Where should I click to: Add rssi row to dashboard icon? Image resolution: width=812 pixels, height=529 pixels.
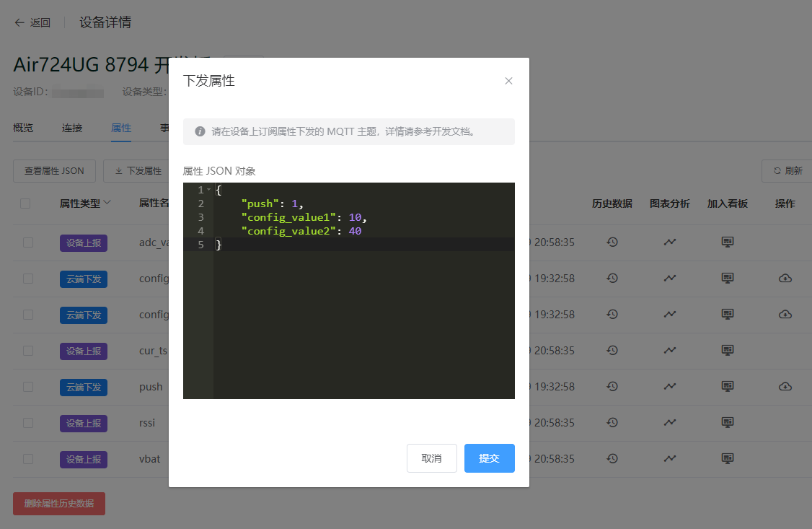tap(728, 422)
